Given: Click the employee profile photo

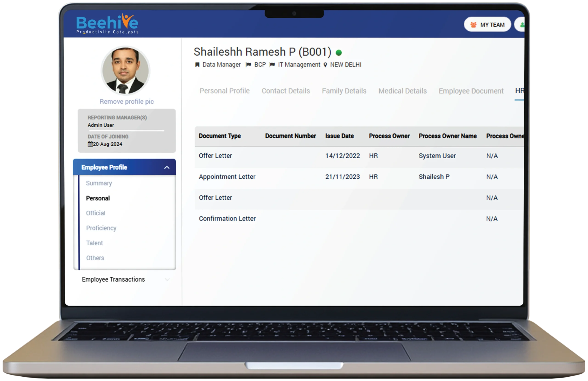Looking at the screenshot, I should pyautogui.click(x=125, y=71).
